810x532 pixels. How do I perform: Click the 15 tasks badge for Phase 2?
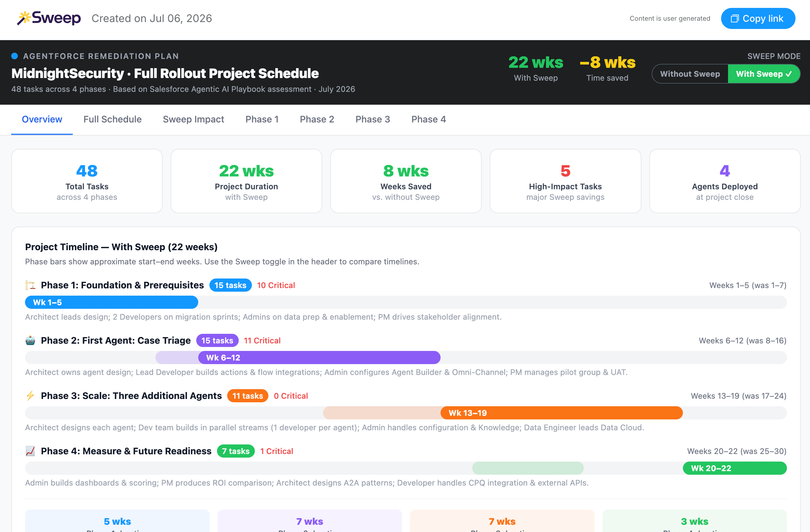[x=217, y=340]
